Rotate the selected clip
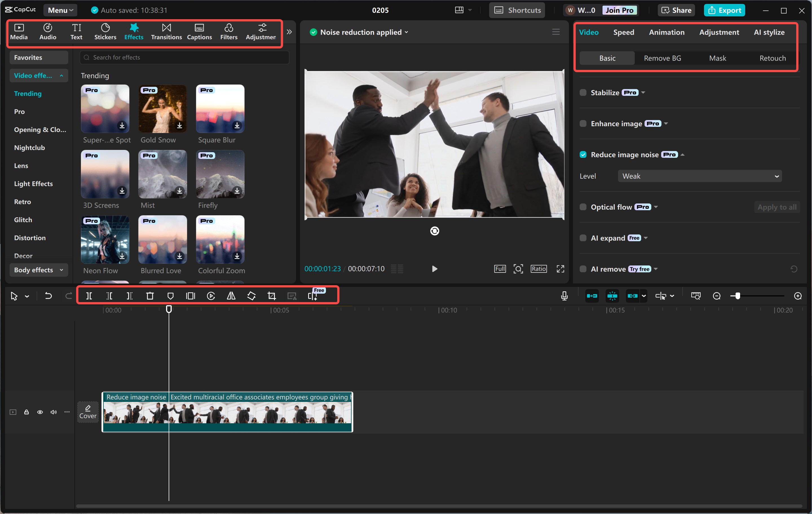The width and height of the screenshot is (812, 514). [x=251, y=296]
